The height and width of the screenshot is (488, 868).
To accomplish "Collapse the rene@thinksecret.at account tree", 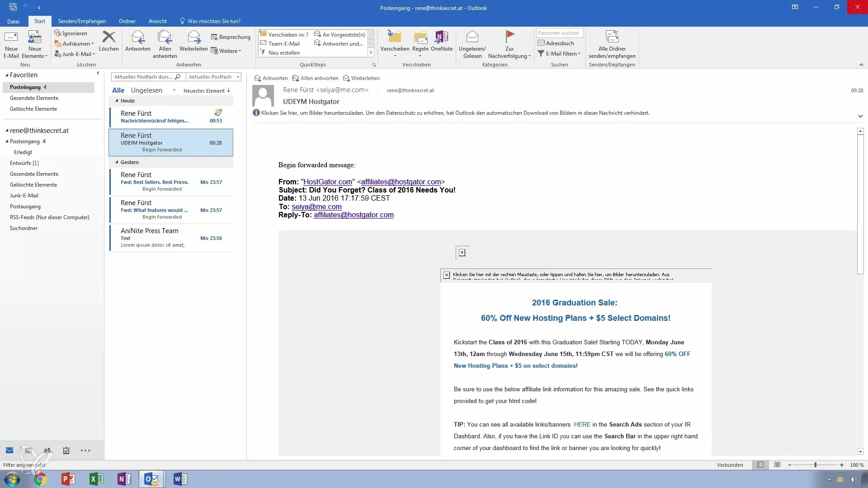I will pyautogui.click(x=7, y=131).
